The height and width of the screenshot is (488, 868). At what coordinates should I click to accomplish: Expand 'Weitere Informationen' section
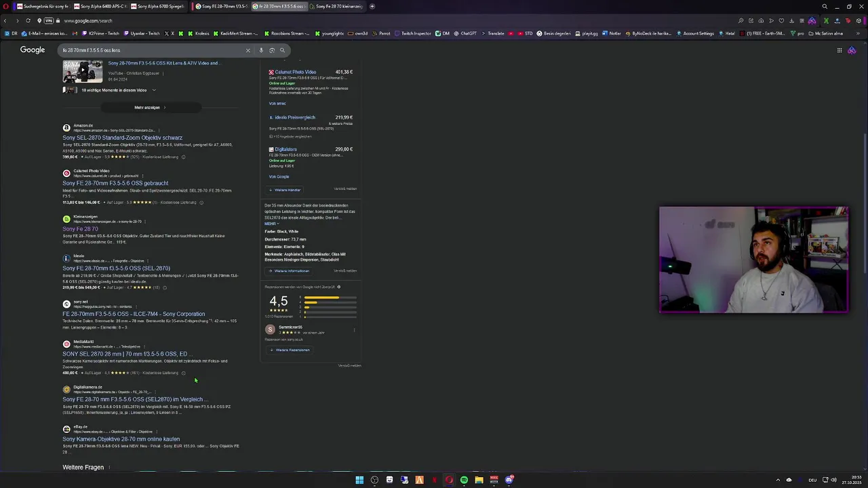click(290, 271)
